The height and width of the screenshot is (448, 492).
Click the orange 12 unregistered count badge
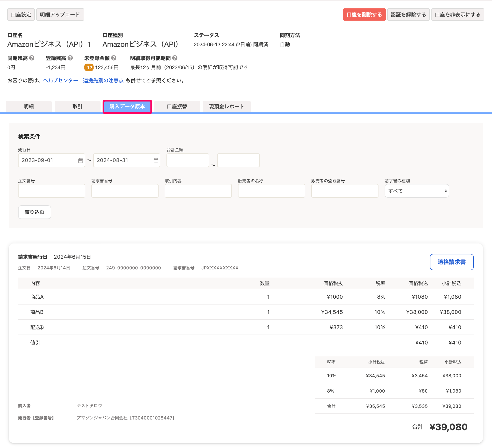(x=89, y=67)
